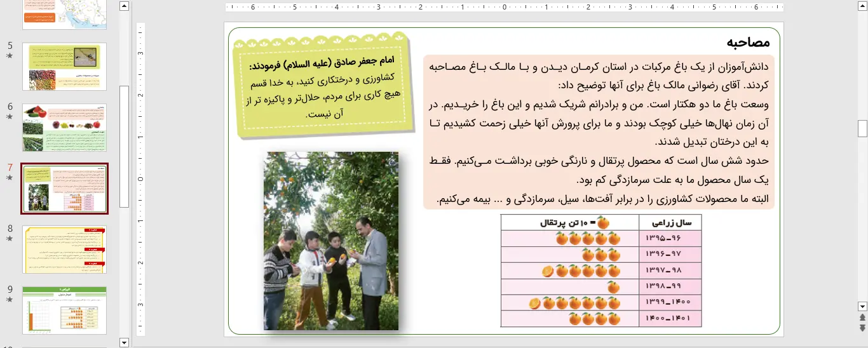Image resolution: width=868 pixels, height=348 pixels.
Task: Select the orange orchard photo on slide
Action: (331, 240)
